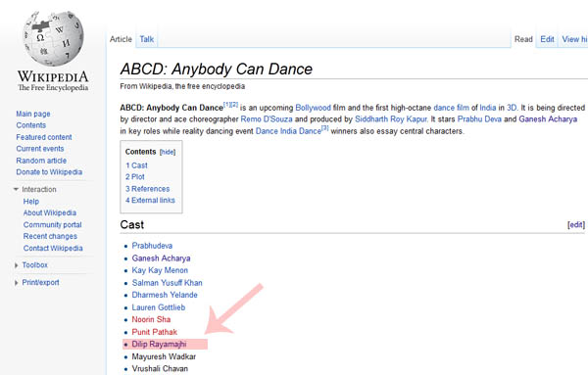Open the Talk tab
This screenshot has width=588, height=375.
point(147,39)
